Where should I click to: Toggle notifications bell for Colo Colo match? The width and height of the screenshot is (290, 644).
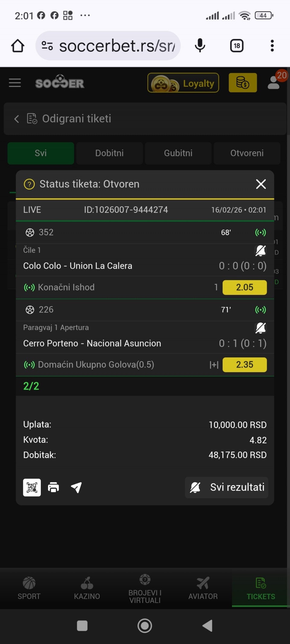tap(260, 250)
